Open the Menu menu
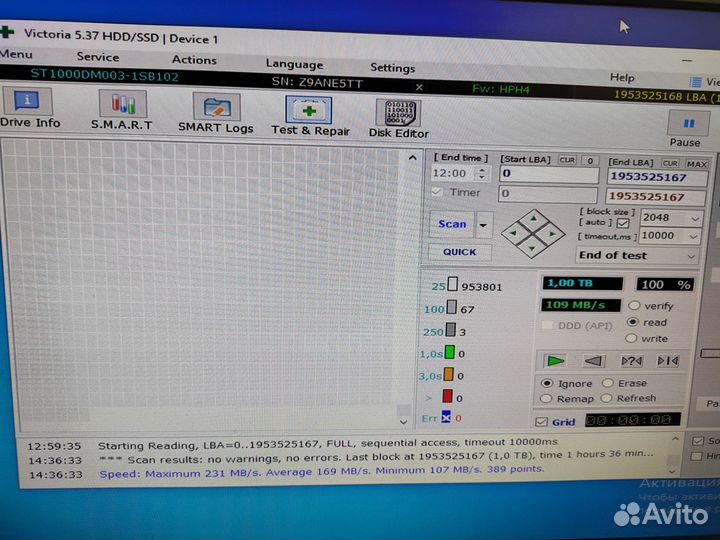Viewport: 720px width, 540px height. pyautogui.click(x=16, y=54)
